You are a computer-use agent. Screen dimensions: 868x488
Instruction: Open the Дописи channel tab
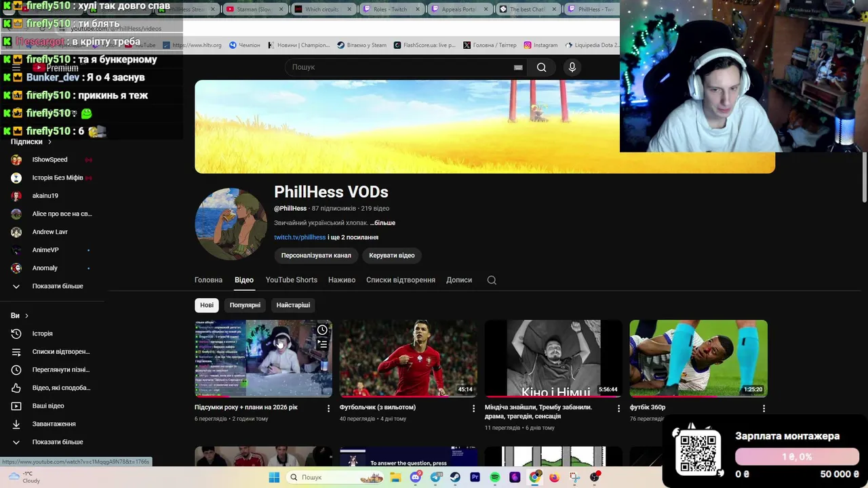[459, 280]
